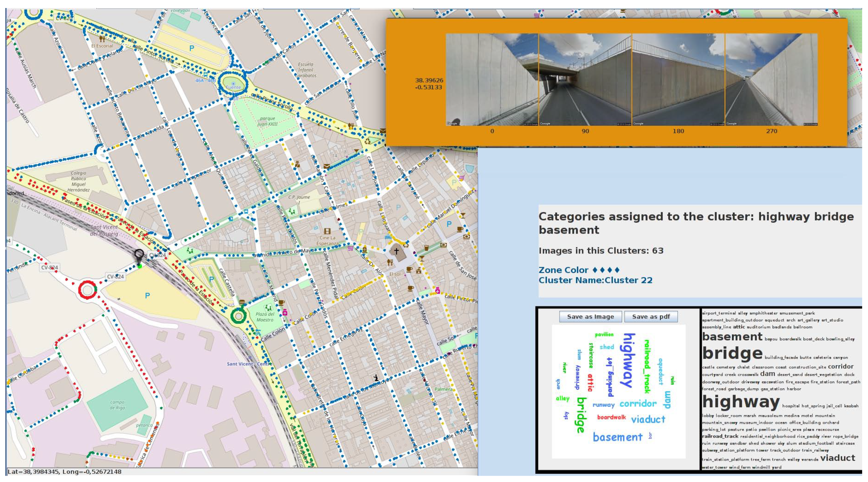Open the 270-degree street view thumbnail

pyautogui.click(x=771, y=79)
